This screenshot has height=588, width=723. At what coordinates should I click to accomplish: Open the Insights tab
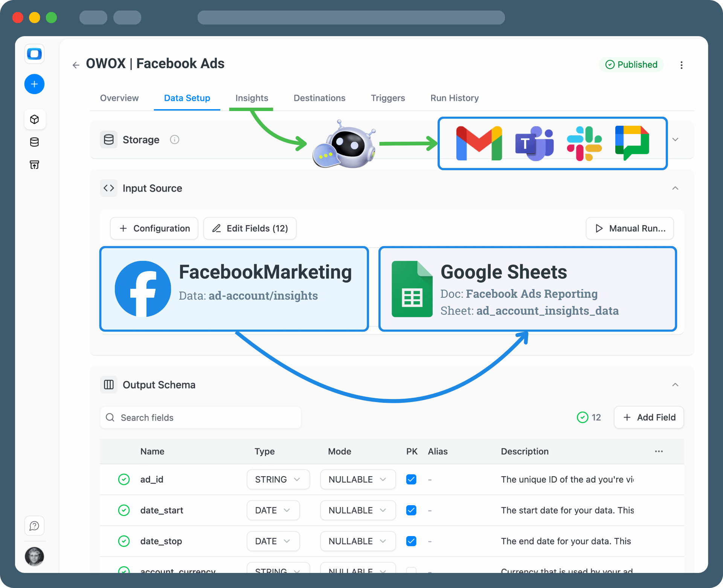pyautogui.click(x=251, y=98)
